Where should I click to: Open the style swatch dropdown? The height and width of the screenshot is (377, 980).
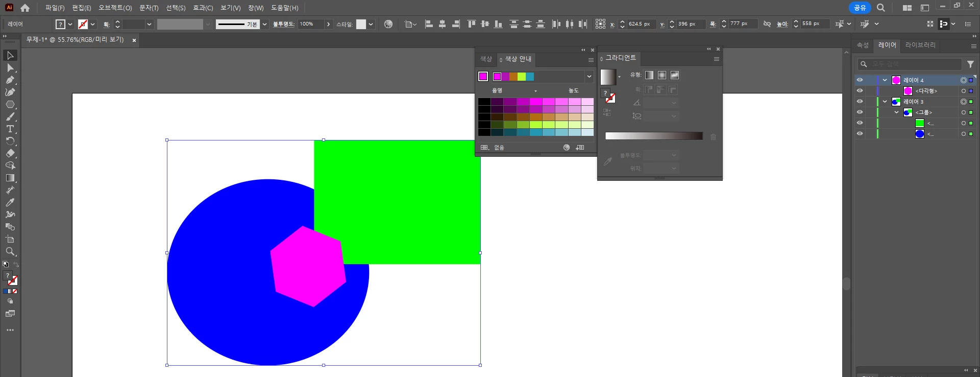[x=371, y=24]
